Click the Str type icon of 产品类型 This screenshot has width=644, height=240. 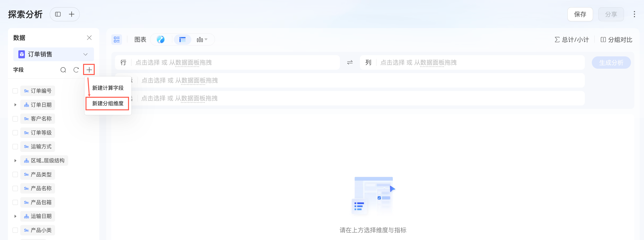(27, 174)
